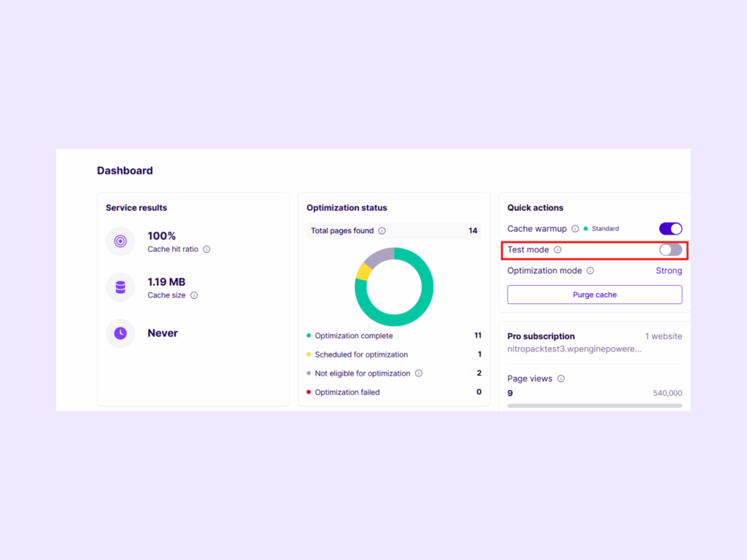The width and height of the screenshot is (747, 560).
Task: Click the 'Cache size' label
Action: (166, 295)
